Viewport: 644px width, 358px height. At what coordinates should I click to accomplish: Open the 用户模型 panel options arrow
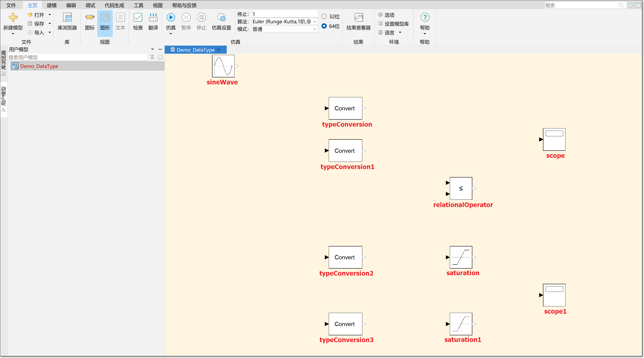click(152, 49)
